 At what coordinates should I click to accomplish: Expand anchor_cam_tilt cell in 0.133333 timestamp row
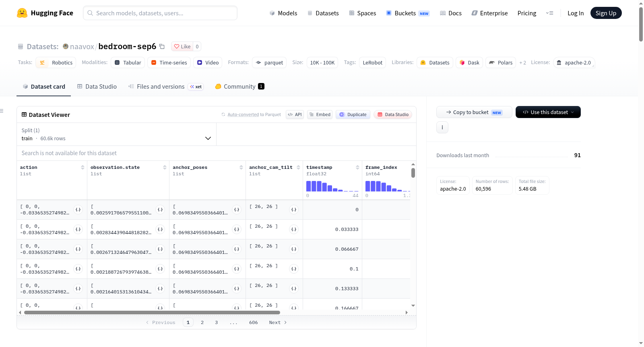294,289
